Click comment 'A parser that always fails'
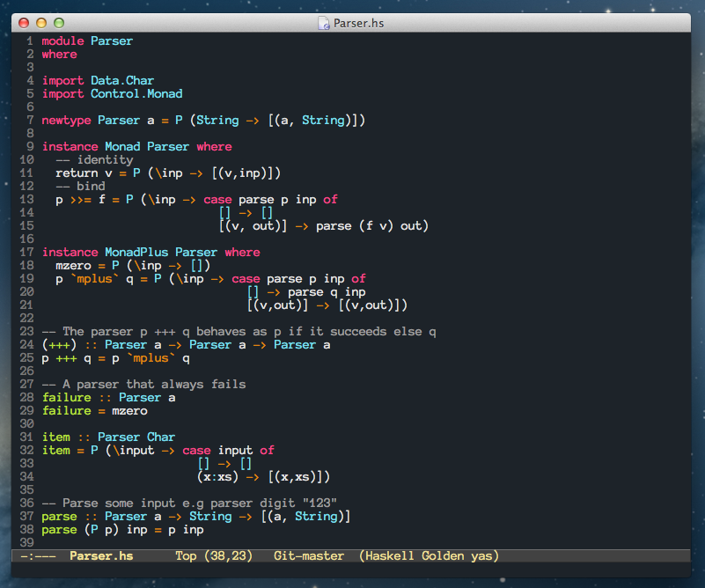This screenshot has height=588, width=705. pos(154,385)
